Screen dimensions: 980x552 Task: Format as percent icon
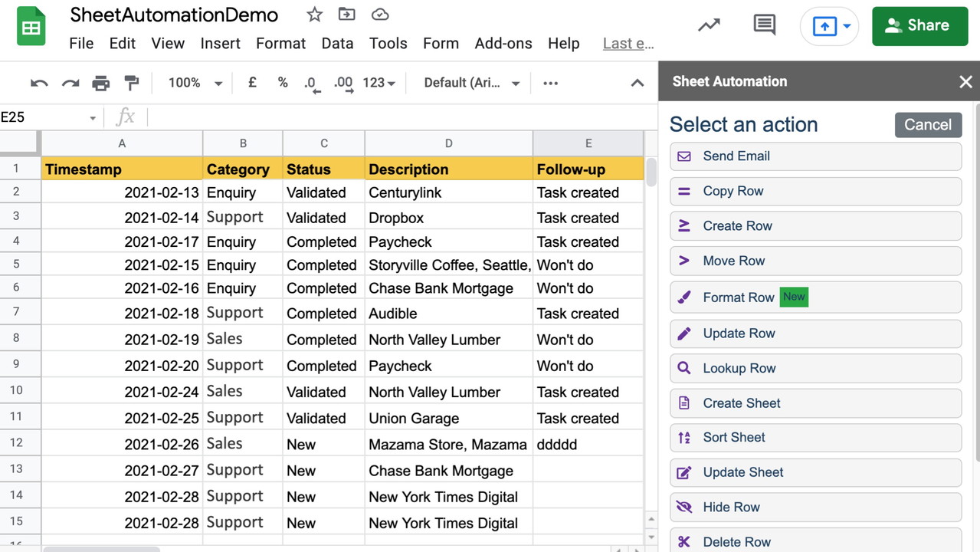283,83
